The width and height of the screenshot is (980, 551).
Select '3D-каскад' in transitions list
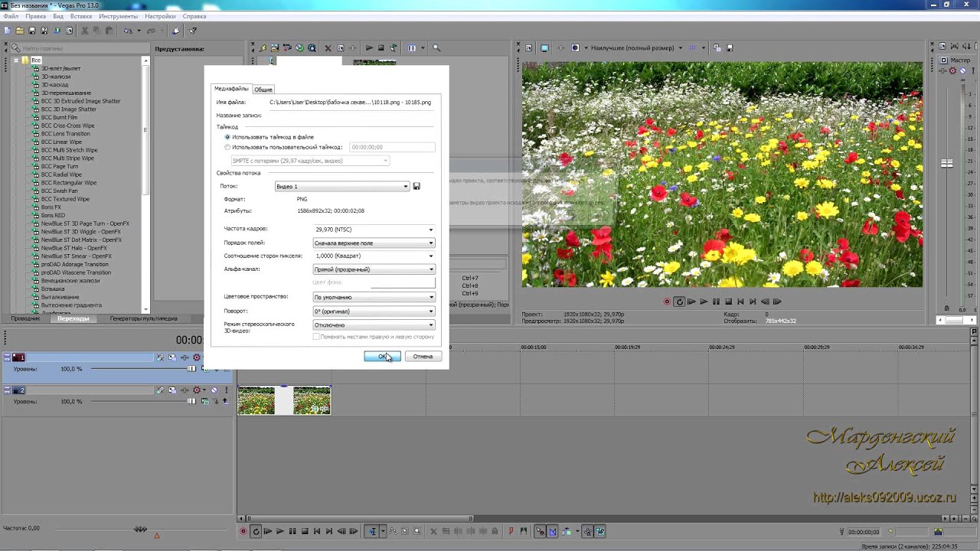(55, 85)
